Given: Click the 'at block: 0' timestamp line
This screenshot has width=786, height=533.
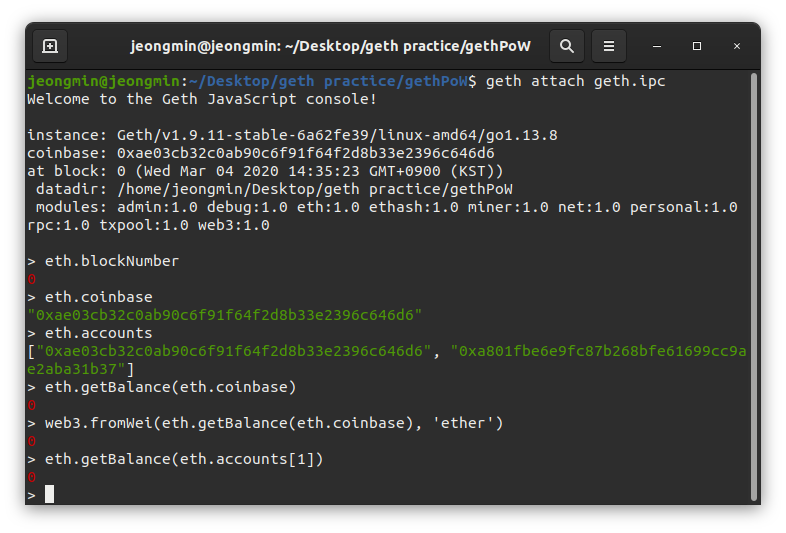Looking at the screenshot, I should (x=265, y=171).
